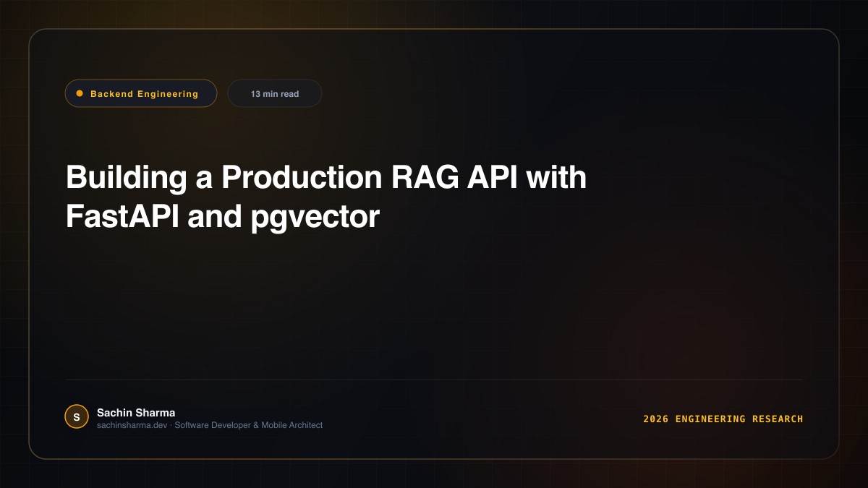
Task: Click the word 'with' ending the first title line
Action: [556, 179]
